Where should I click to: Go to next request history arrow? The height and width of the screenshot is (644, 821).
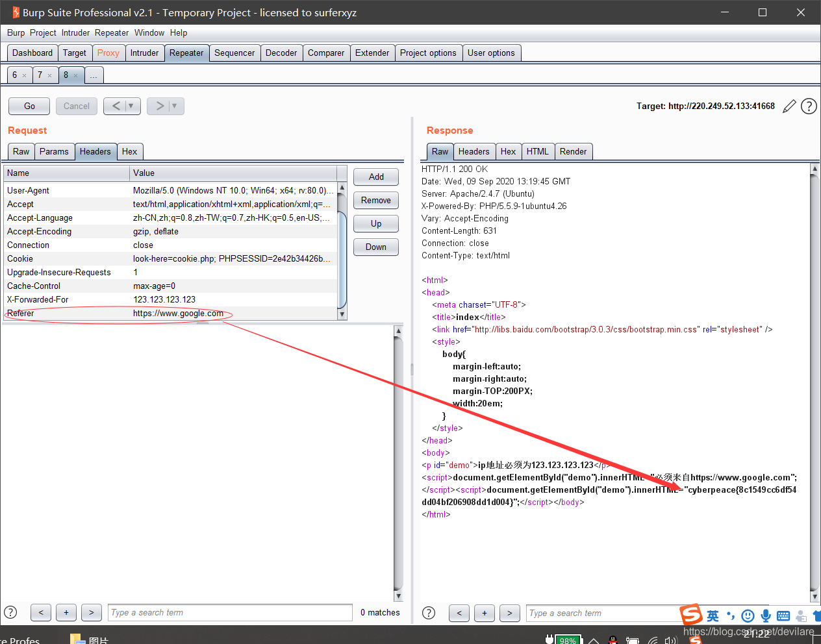coord(159,106)
